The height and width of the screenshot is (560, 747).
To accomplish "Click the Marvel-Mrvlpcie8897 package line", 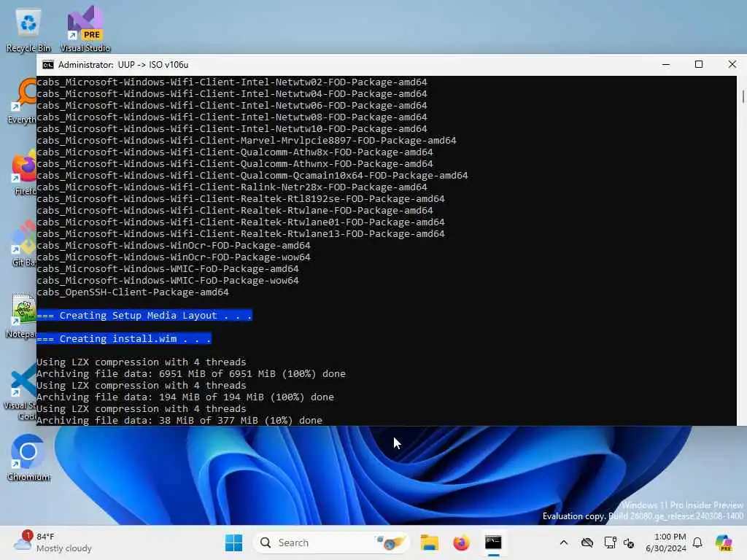I will click(247, 141).
